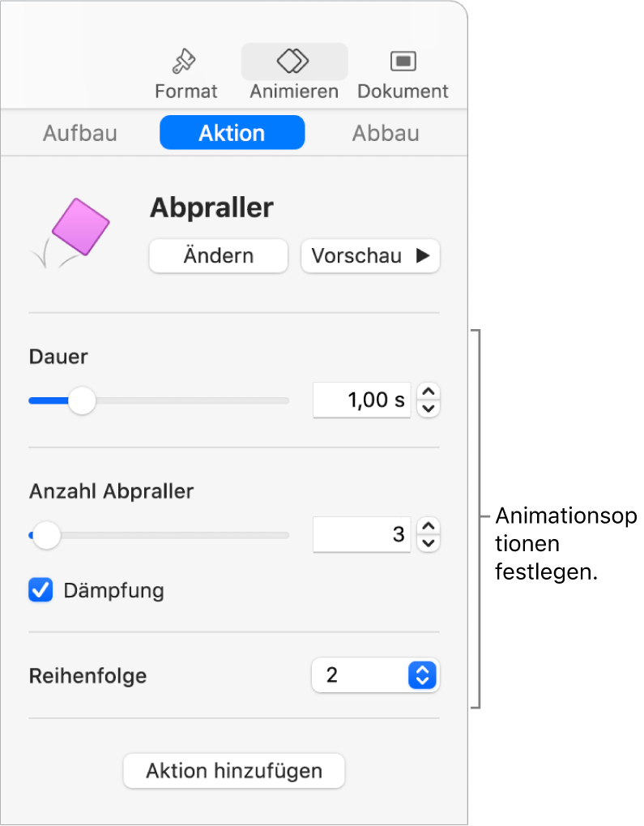Viewport: 644px width, 826px height.
Task: Click the Dauer value field showing 1,00 s
Action: [362, 400]
